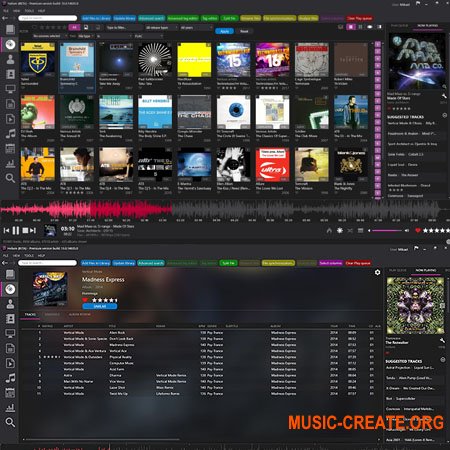This screenshot has width=450, height=450.
Task: Switch to the Tracks tab on the album page
Action: pos(30,314)
